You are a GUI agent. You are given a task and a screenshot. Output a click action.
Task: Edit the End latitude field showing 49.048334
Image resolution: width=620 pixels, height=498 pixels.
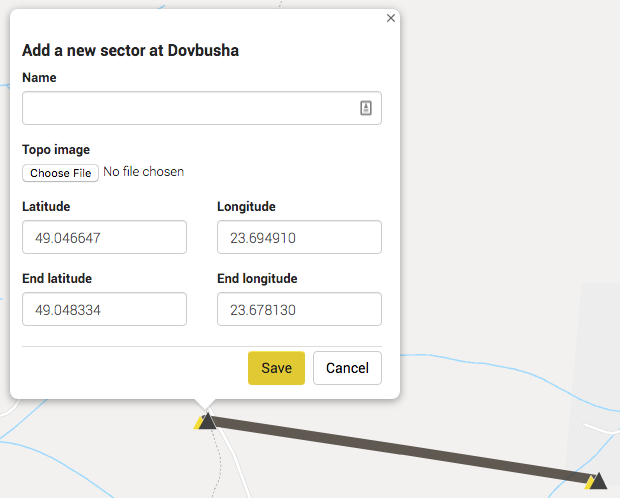click(x=104, y=310)
